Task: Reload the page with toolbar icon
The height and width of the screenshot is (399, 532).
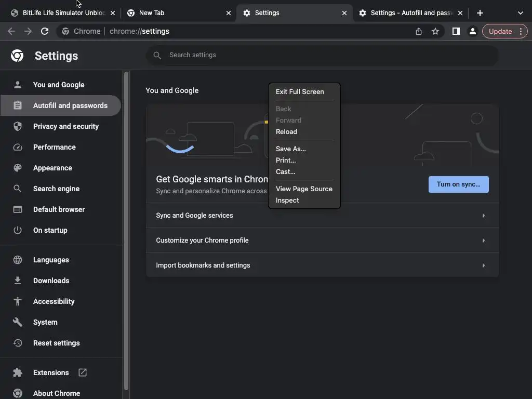Action: point(45,31)
